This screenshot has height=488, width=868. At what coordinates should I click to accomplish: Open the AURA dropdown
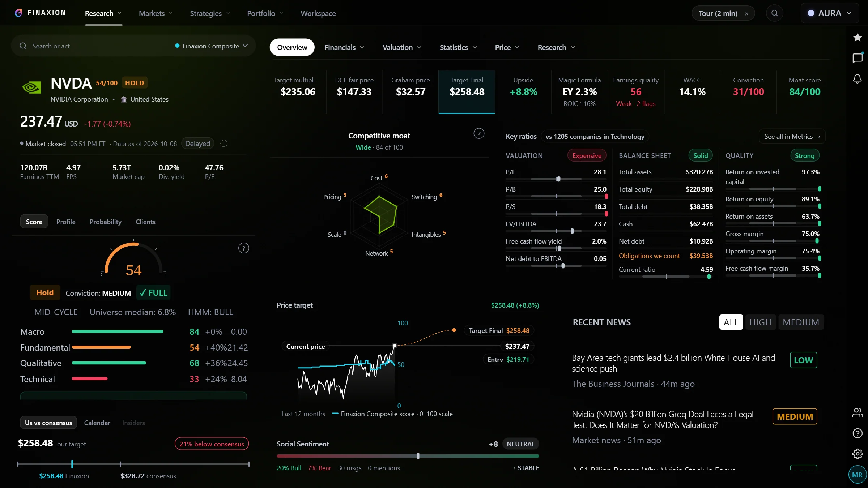pos(830,13)
